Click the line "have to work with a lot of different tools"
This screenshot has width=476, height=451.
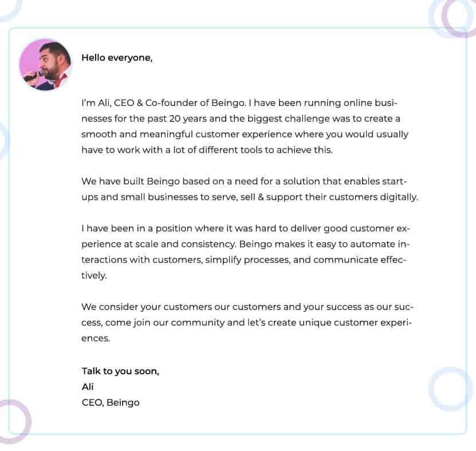click(x=207, y=150)
